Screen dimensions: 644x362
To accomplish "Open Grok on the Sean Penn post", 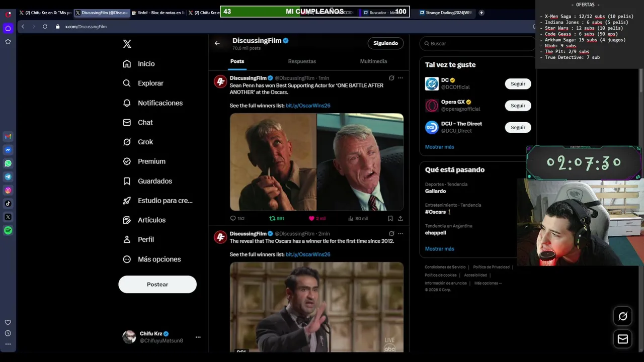I will point(391,78).
